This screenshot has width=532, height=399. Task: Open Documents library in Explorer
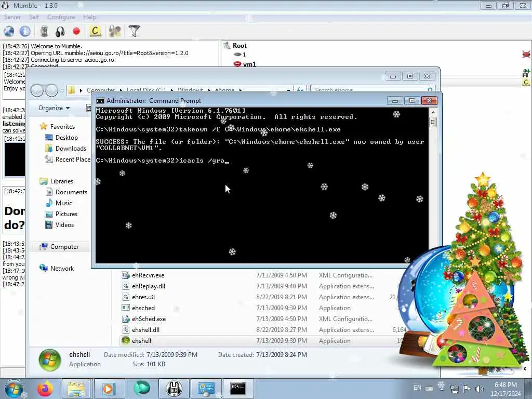pyautogui.click(x=71, y=192)
